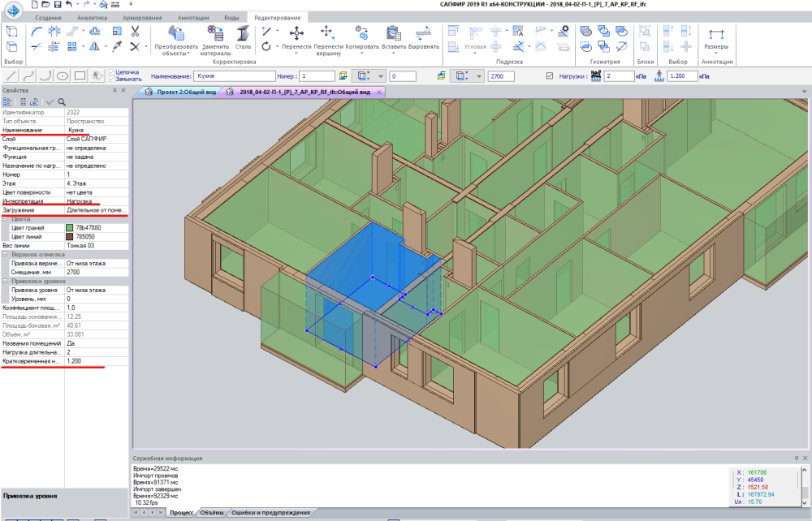This screenshot has width=812, height=521.
Task: Select the rectangle contour drawing tool
Action: [x=80, y=76]
